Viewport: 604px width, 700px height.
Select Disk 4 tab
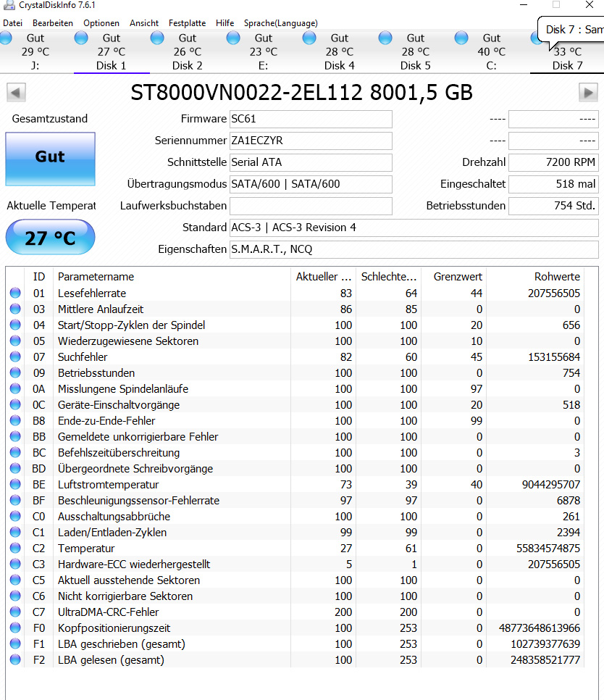[x=340, y=51]
